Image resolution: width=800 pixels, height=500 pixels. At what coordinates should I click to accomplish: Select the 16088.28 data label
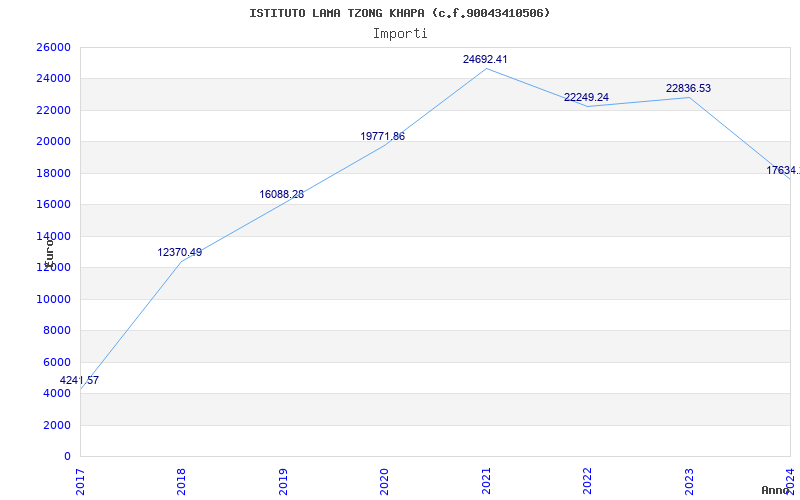point(282,194)
